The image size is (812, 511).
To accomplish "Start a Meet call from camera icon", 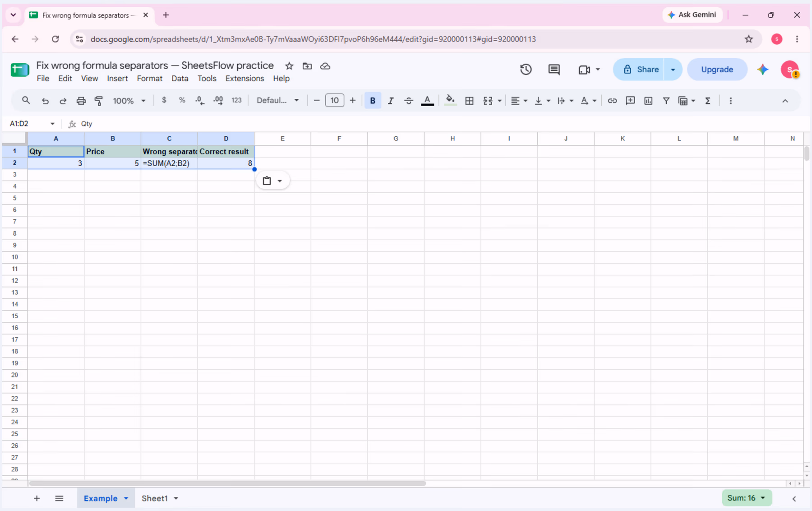I will point(584,70).
